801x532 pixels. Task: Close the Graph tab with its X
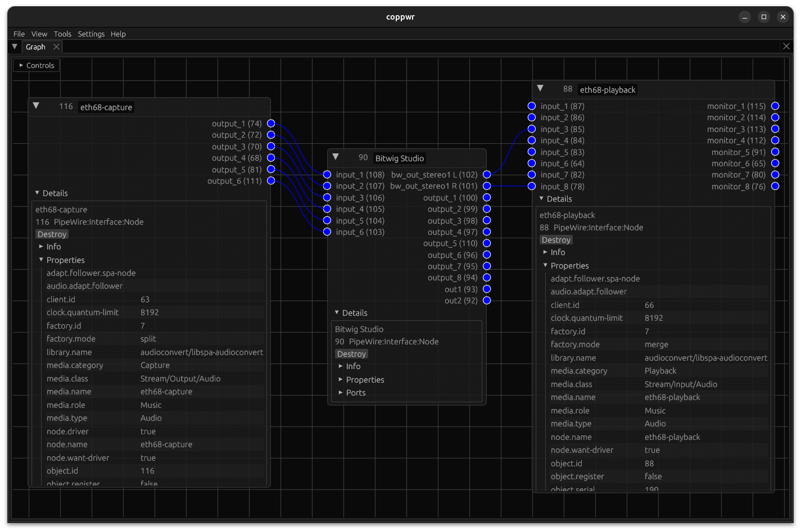click(56, 47)
